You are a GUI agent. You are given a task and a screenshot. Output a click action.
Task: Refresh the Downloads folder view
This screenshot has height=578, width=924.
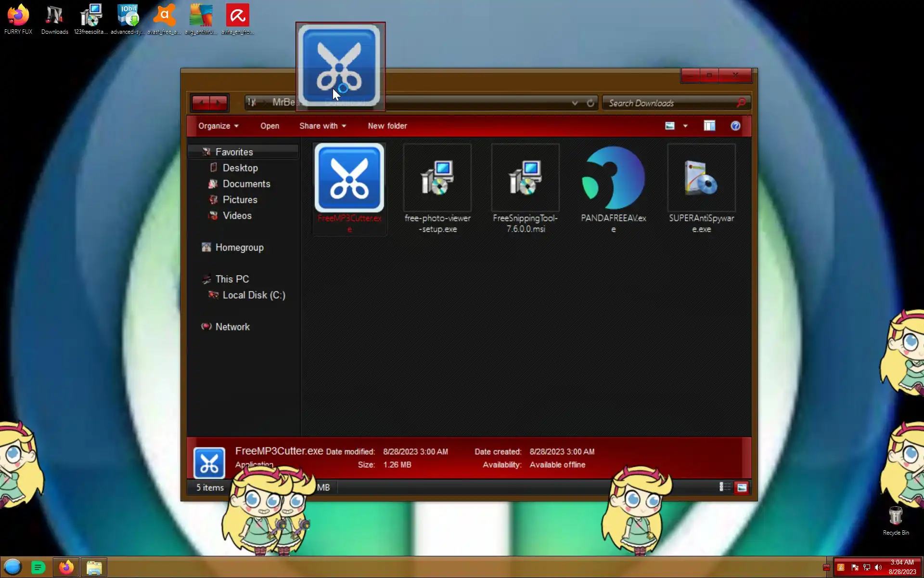point(590,103)
